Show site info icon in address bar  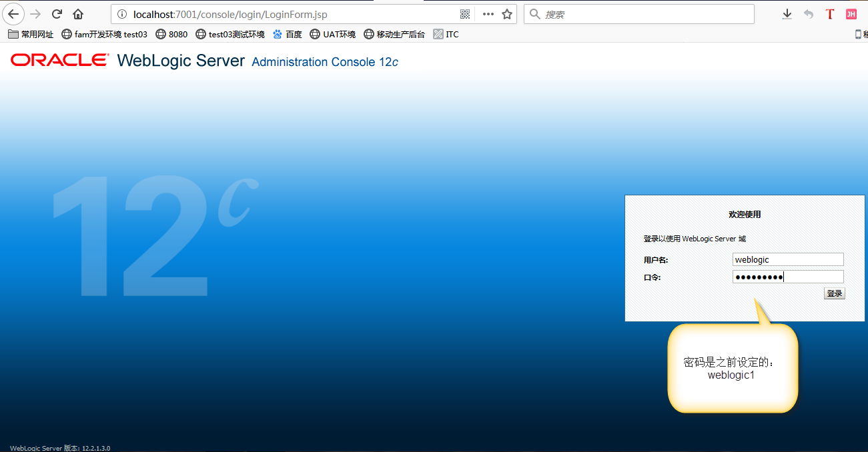[x=121, y=14]
